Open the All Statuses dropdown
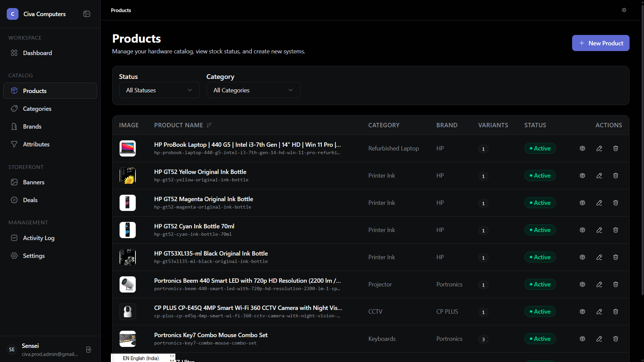The image size is (644, 362). 159,90
